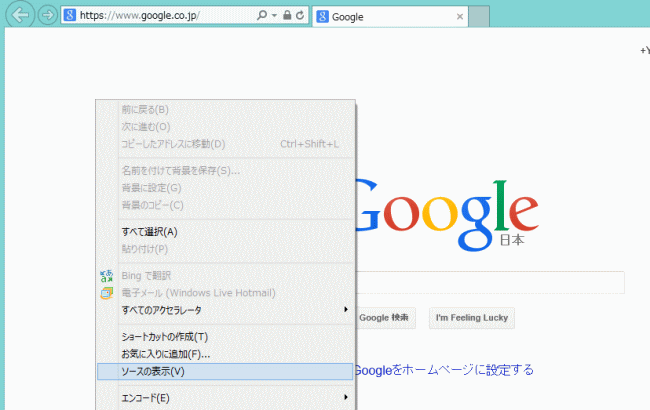
Task: Click the Google favicon in address bar
Action: click(x=70, y=15)
